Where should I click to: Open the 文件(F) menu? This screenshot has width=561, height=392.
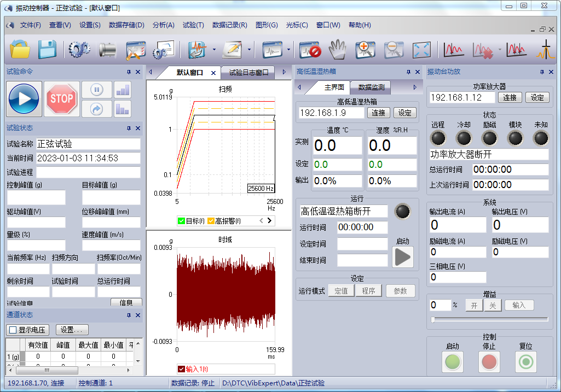pos(31,25)
